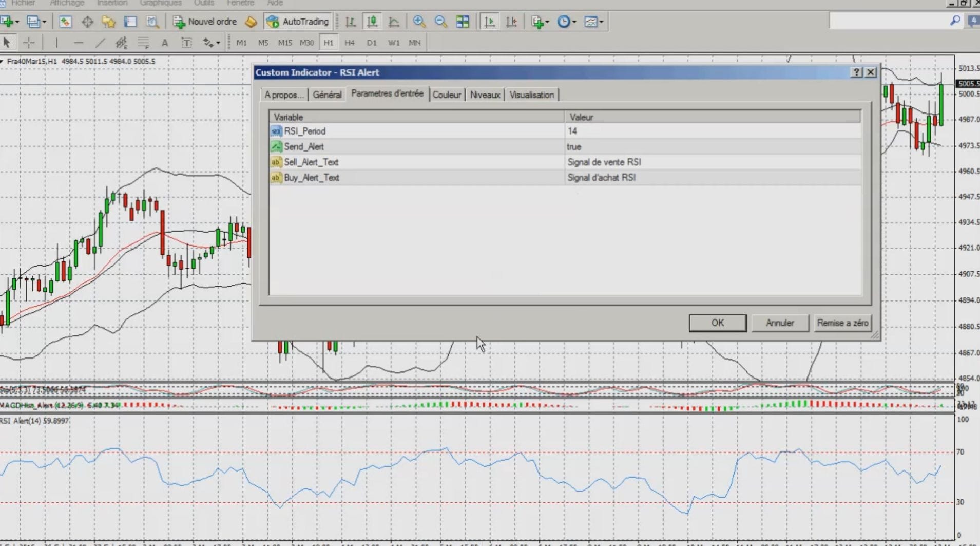Click the Zoom Out magnifier icon
The width and height of the screenshot is (980, 546).
(x=440, y=22)
